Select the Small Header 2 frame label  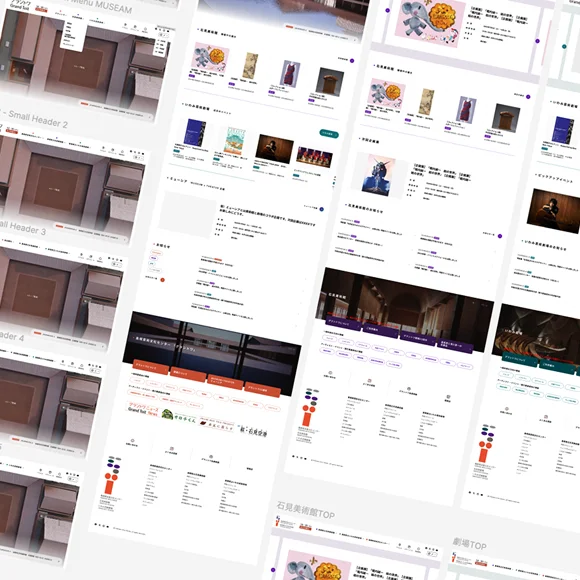[x=38, y=119]
